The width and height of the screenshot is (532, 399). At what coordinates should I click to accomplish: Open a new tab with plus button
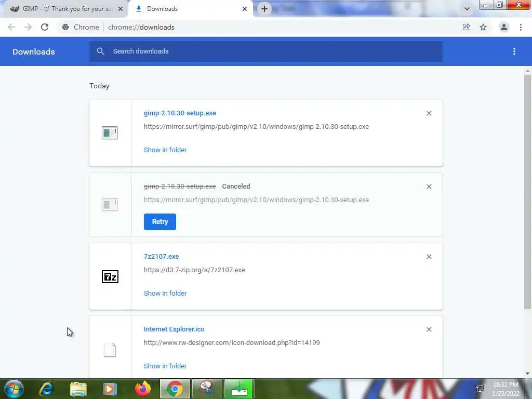(x=264, y=9)
